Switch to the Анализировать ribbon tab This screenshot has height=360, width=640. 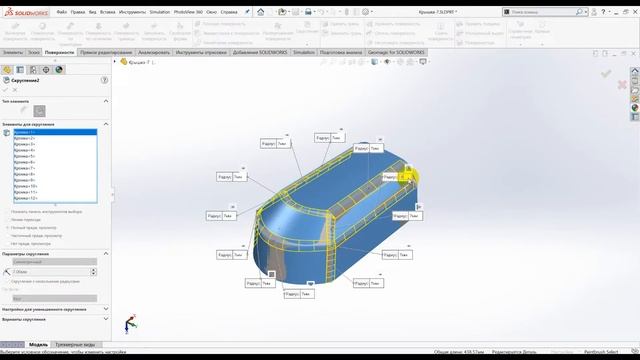coord(154,52)
